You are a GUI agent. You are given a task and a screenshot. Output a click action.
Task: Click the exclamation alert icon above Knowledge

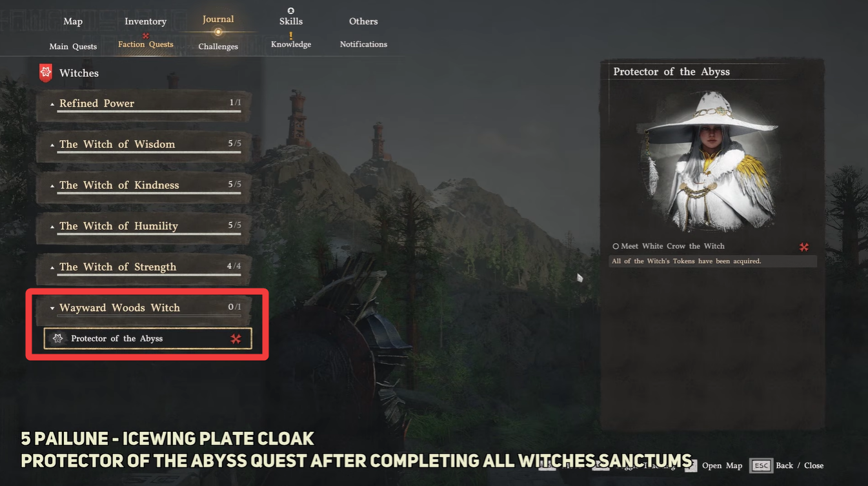(291, 35)
